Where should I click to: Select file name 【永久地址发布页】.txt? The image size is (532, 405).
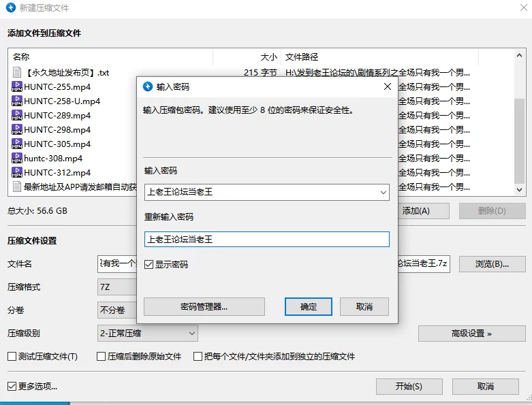click(67, 73)
